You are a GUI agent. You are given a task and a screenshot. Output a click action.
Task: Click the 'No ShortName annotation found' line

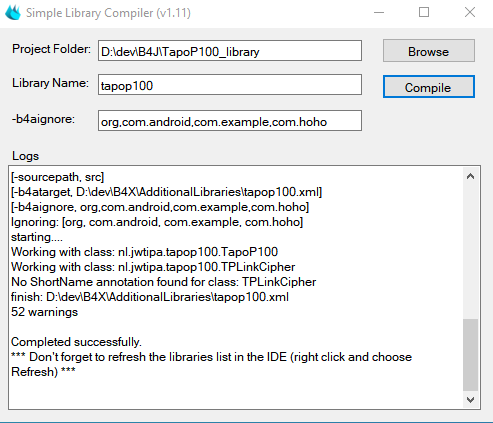coord(163,282)
